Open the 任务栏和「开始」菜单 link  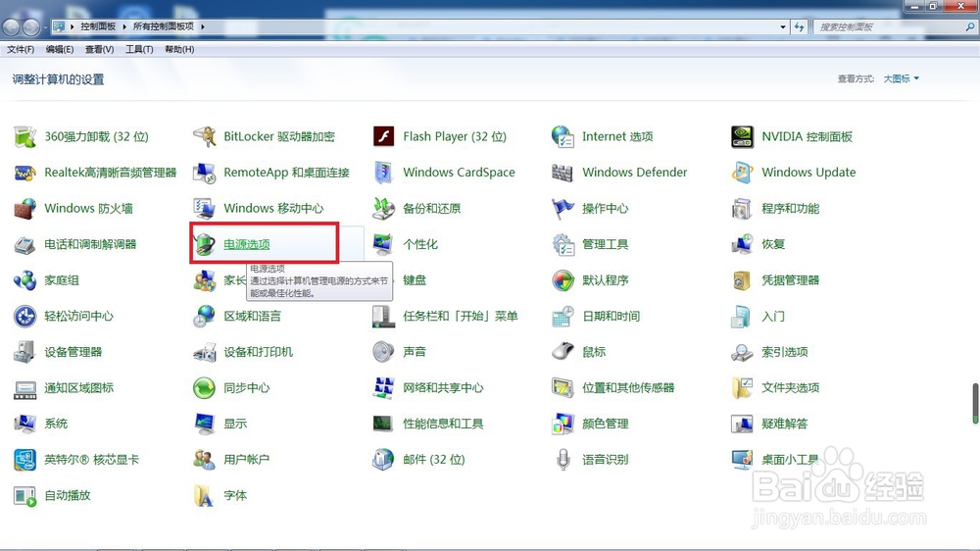(460, 317)
